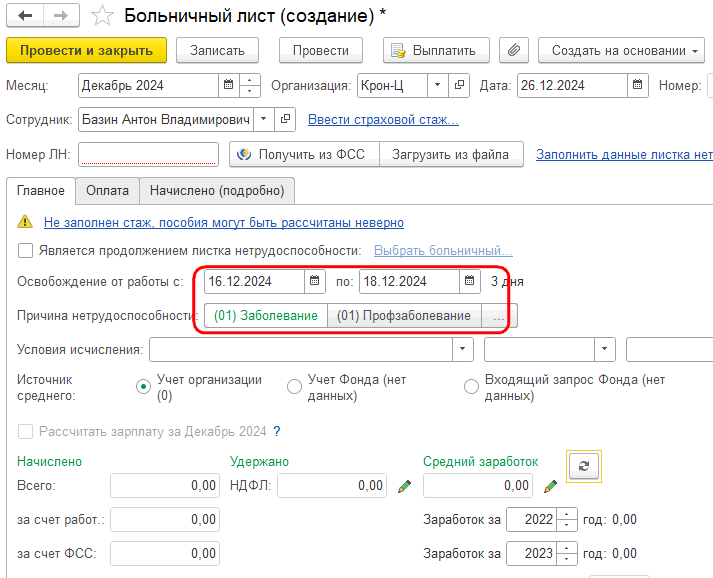Focus the Дата field 26.12.2024
Image resolution: width=713 pixels, height=578 pixels.
click(572, 85)
